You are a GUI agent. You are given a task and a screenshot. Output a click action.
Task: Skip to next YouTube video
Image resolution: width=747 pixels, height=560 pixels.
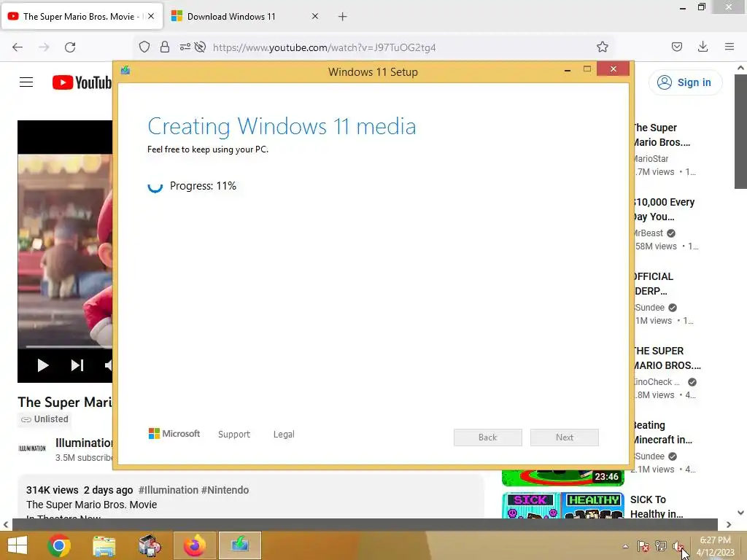pos(77,365)
